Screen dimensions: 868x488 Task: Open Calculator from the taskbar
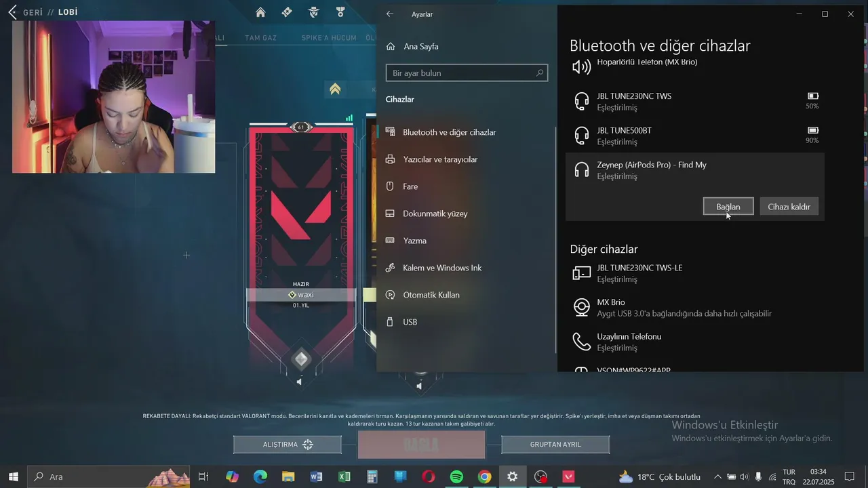[x=372, y=476]
